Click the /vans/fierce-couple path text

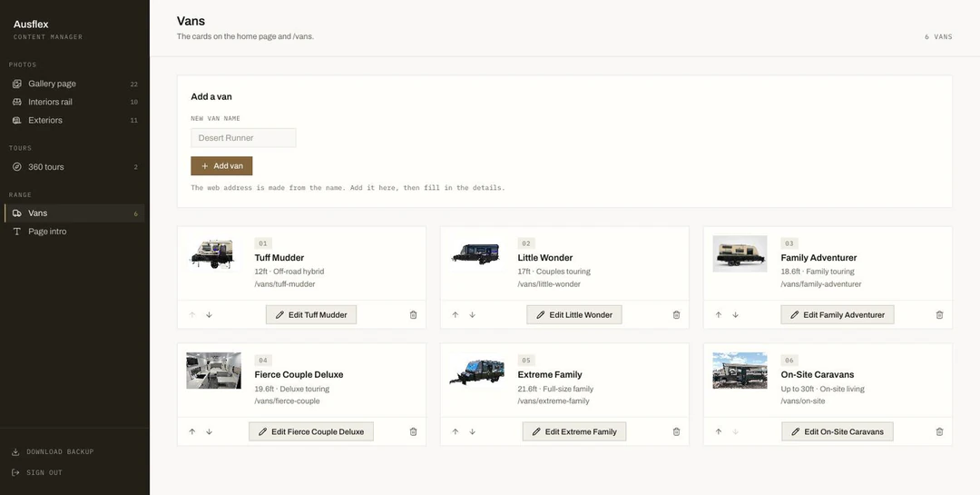tap(287, 401)
